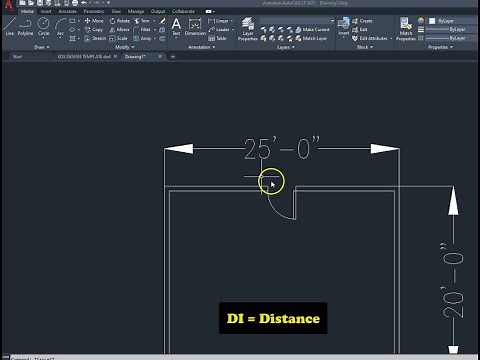This screenshot has height=360, width=480.
Task: Click Match Properties tool
Action: coord(406,29)
